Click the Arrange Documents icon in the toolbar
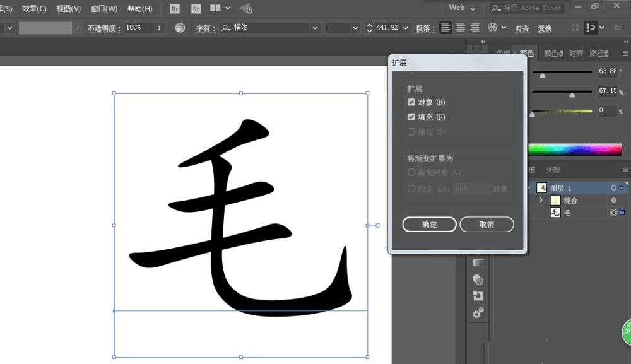 tap(213, 8)
